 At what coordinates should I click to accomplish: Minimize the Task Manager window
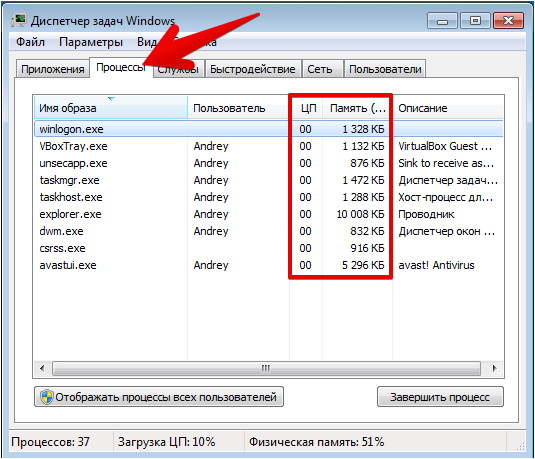[443, 21]
